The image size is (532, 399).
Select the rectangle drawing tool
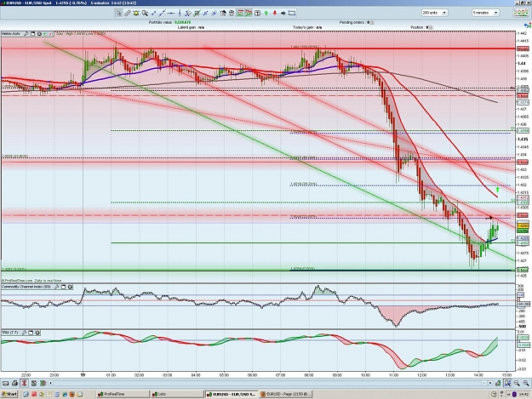pos(292,14)
